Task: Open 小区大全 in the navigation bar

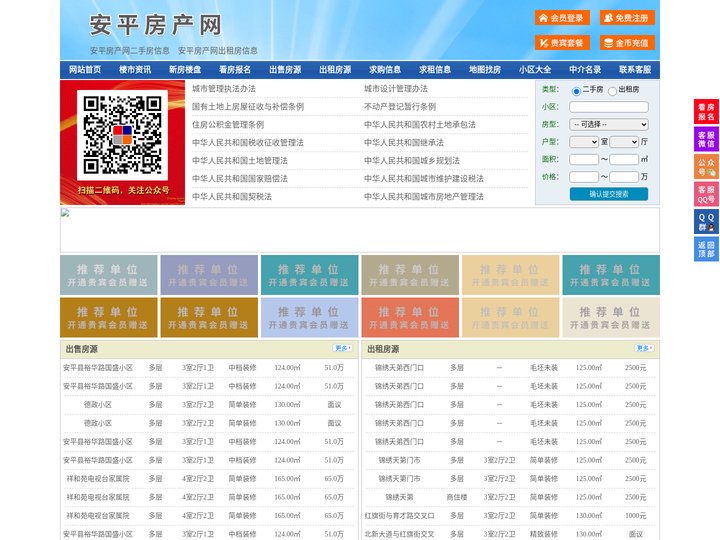Action: pyautogui.click(x=535, y=70)
